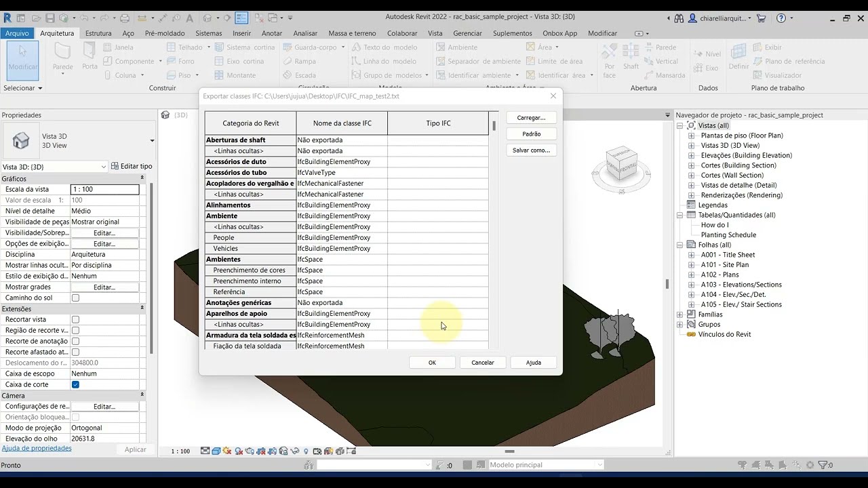
Task: Click the IfcValveType cell for Acessórios do tubo
Action: click(x=342, y=173)
